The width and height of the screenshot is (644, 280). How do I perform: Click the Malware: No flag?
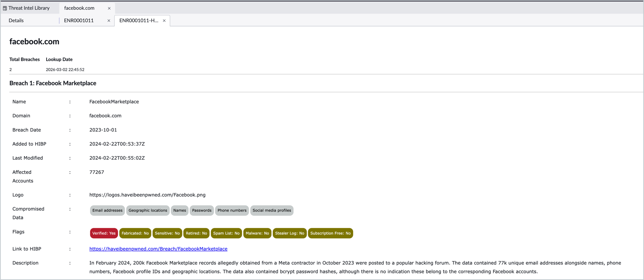(257, 233)
